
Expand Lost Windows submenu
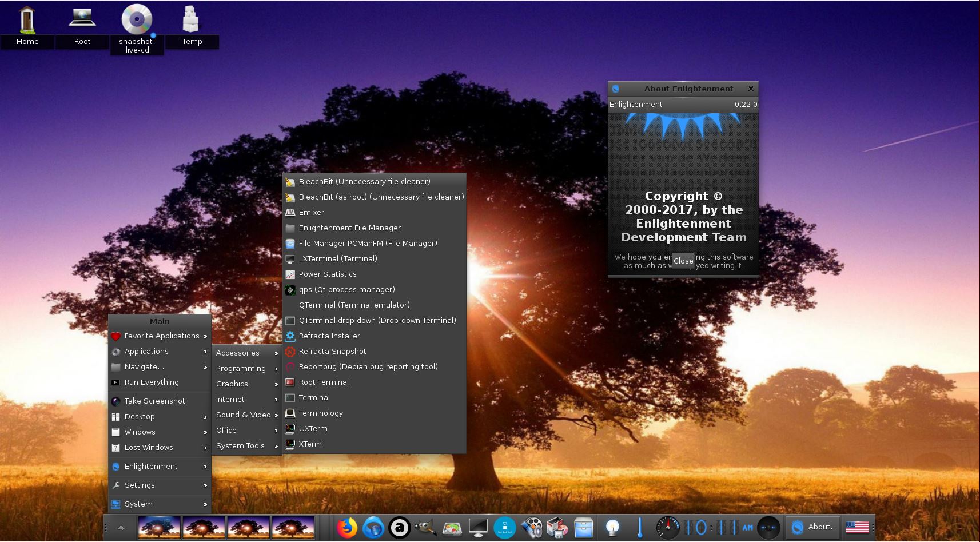160,447
